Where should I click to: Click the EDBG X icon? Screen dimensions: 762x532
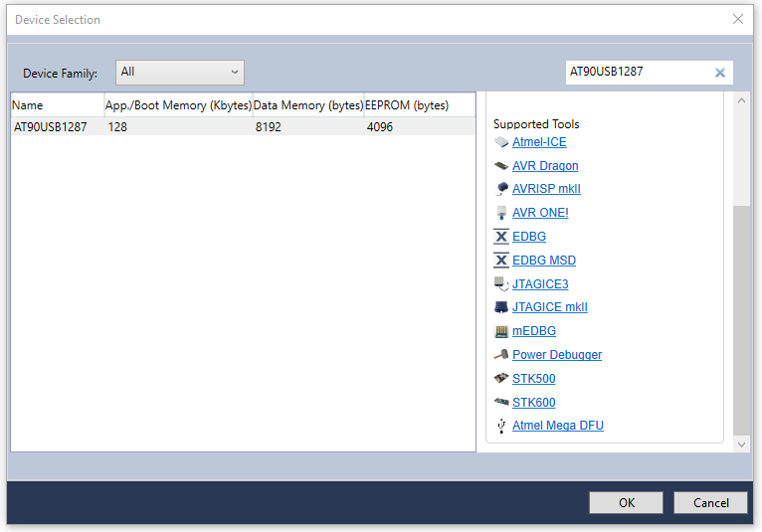click(x=501, y=237)
